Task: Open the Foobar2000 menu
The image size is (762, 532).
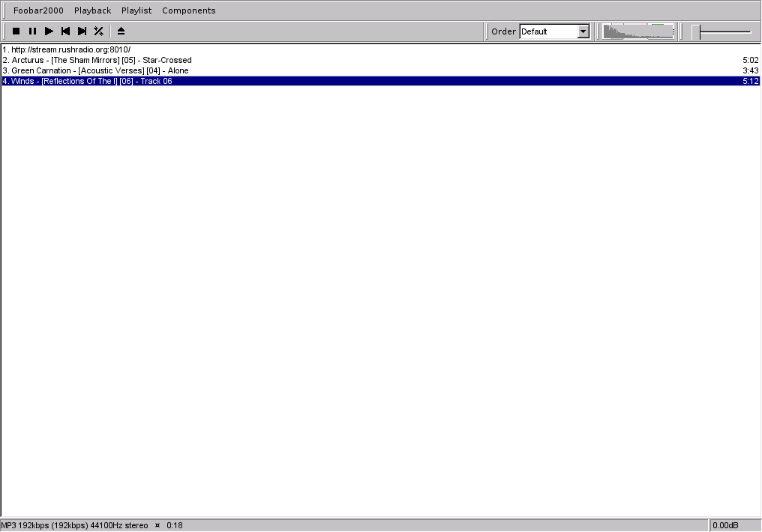Action: pyautogui.click(x=38, y=10)
